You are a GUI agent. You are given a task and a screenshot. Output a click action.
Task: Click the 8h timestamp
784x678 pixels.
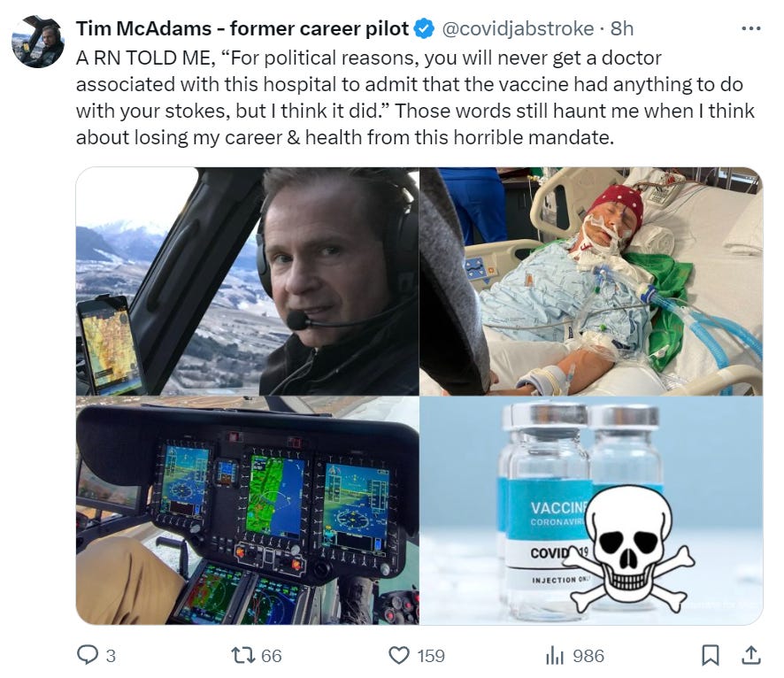coord(622,29)
